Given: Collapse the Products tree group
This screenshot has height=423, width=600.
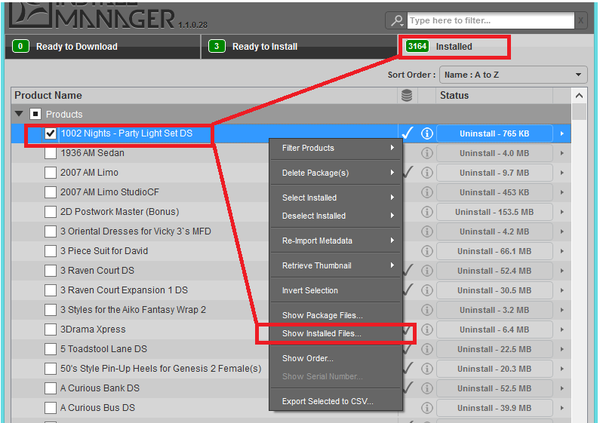Looking at the screenshot, I should tap(19, 114).
